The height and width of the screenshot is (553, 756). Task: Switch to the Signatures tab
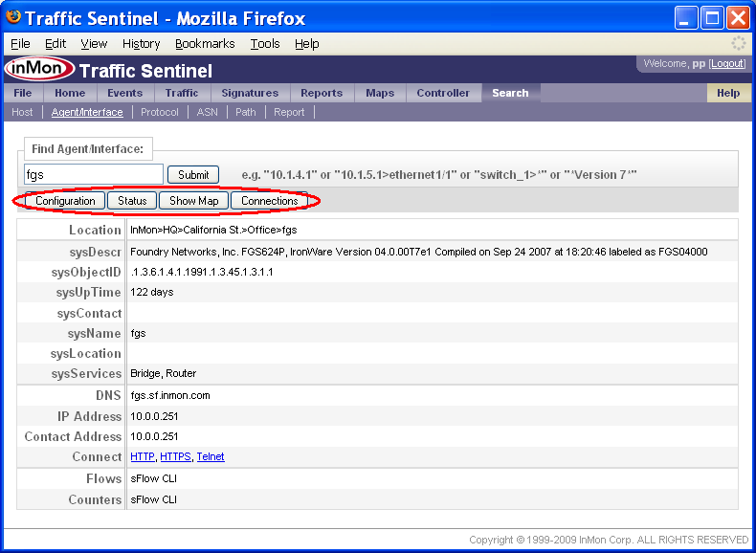point(250,93)
